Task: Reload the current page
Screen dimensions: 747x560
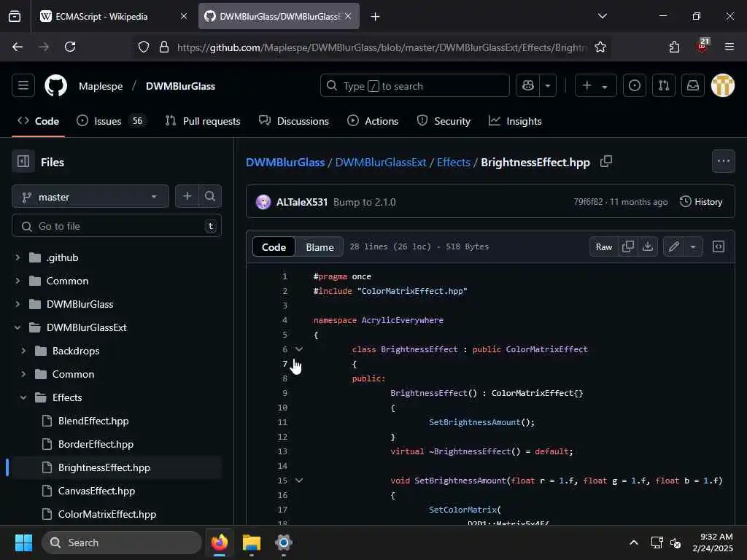Action: (x=70, y=47)
